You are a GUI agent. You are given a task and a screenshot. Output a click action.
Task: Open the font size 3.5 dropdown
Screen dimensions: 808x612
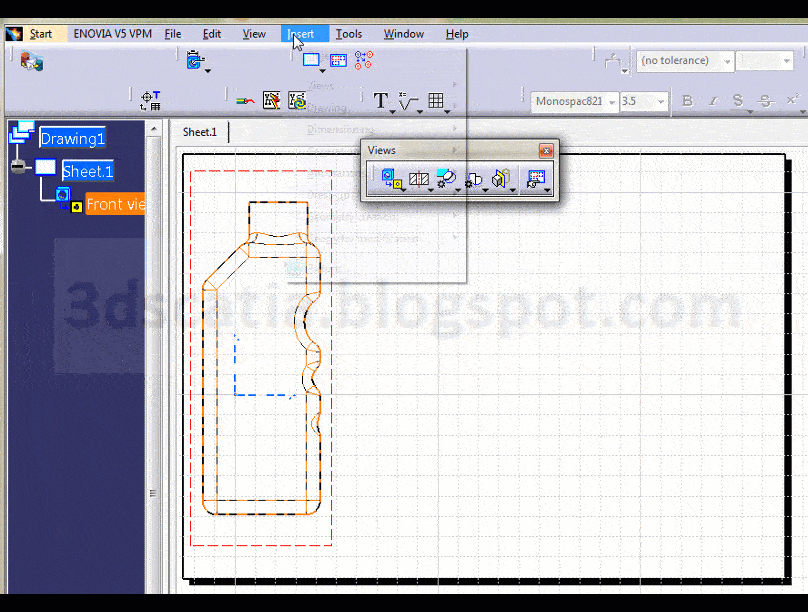tap(661, 101)
